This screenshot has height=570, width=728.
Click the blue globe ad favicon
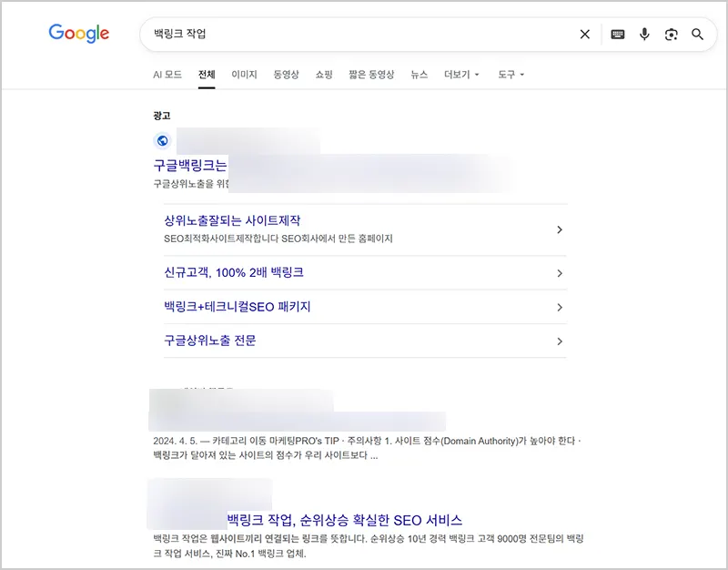click(163, 140)
